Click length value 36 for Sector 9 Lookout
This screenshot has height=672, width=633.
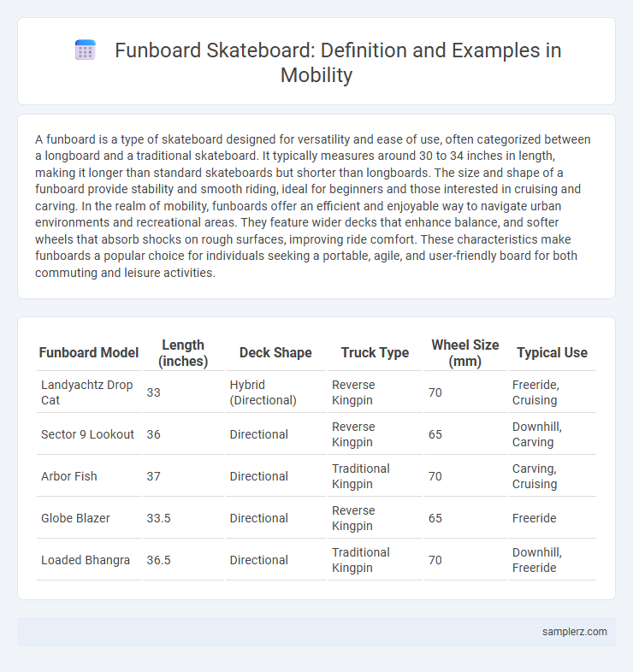pyautogui.click(x=153, y=434)
